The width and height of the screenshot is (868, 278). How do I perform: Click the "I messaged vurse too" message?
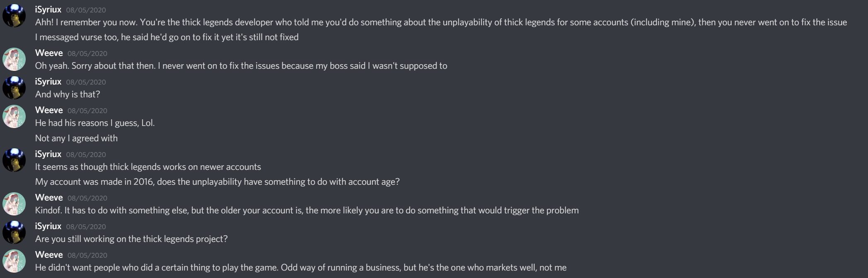(x=167, y=37)
